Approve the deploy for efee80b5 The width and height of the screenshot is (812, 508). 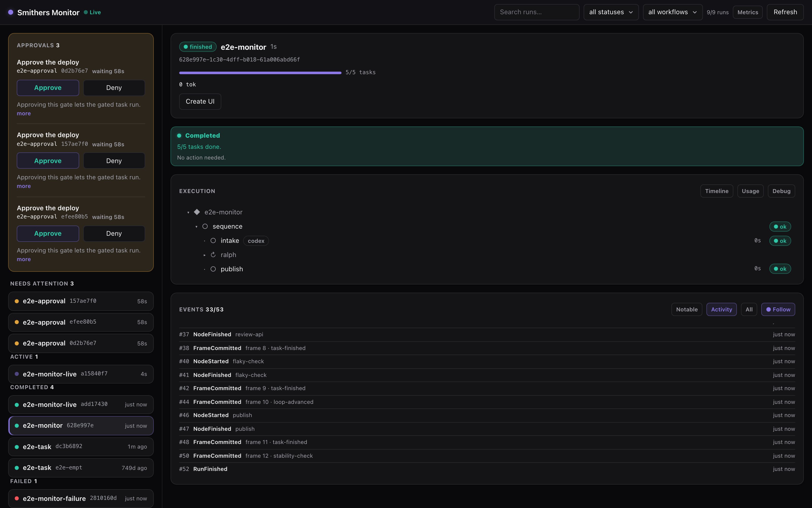48,233
